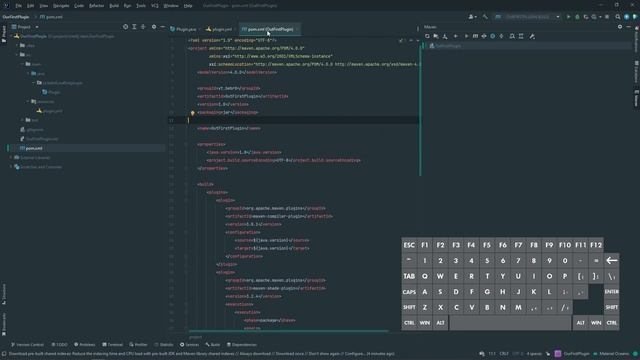
Task: Start debugging with bug icon
Action: coord(577,17)
